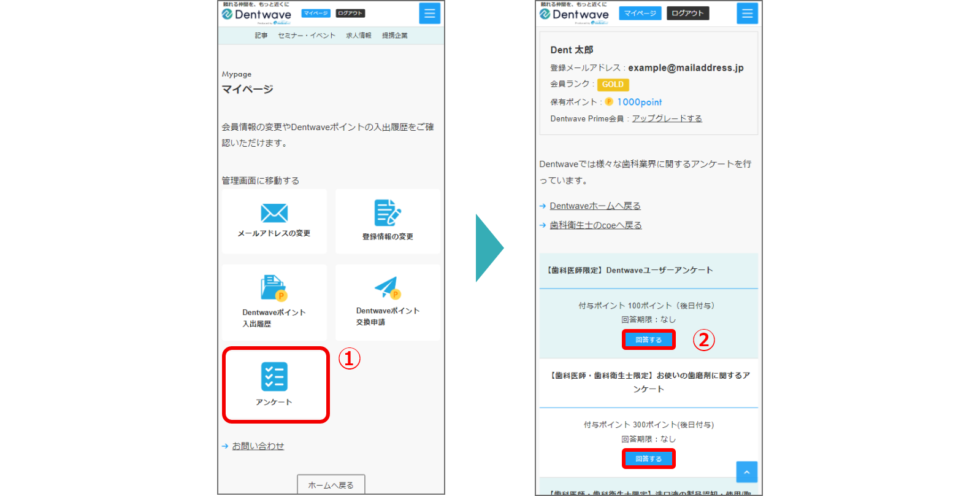The image size is (980, 496).
Task: Click the Dent 太郎 user name
Action: tap(572, 50)
